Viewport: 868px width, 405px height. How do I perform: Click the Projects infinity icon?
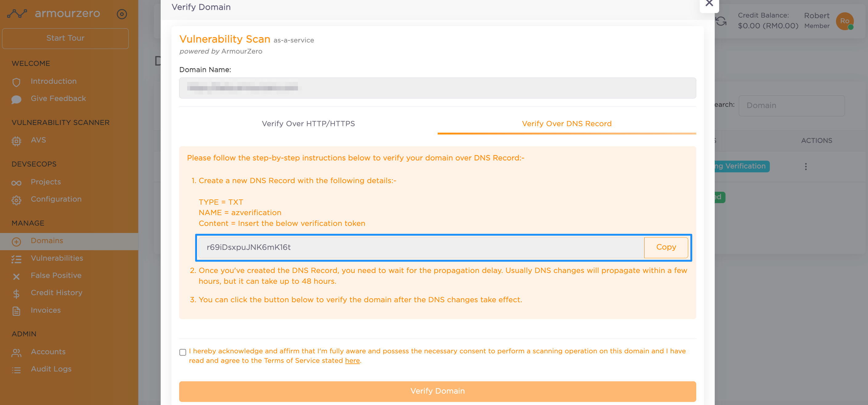[x=16, y=182]
